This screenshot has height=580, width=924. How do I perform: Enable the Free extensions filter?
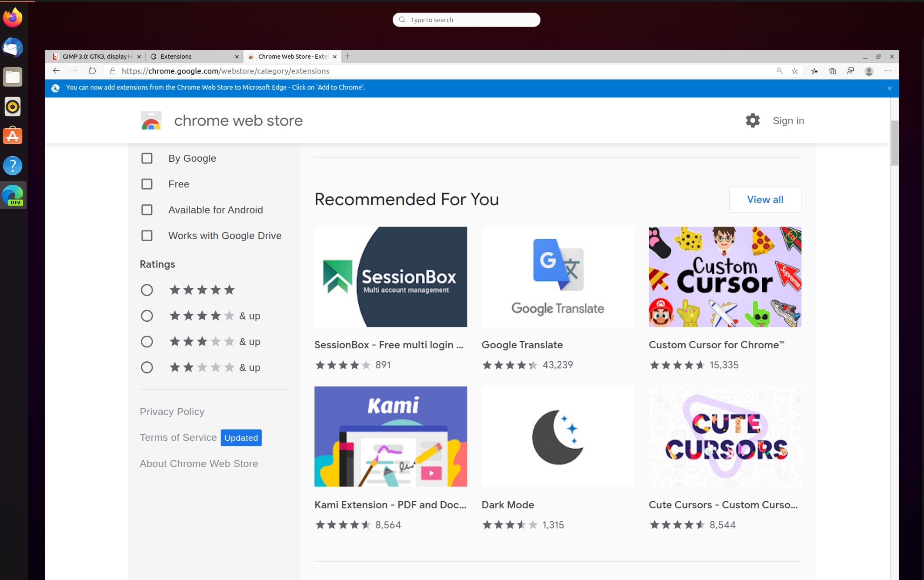point(147,184)
